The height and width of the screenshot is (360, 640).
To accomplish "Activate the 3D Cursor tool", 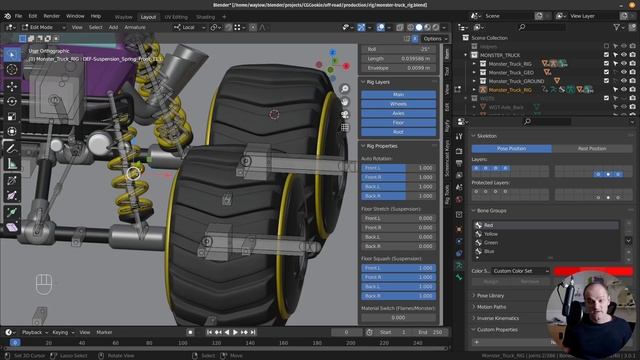I will tap(12, 70).
